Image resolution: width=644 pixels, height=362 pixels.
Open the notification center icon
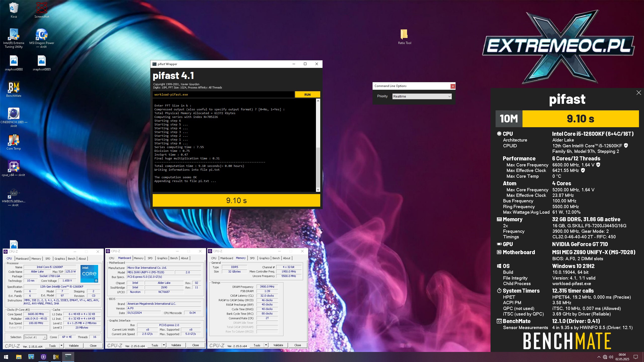point(636,357)
